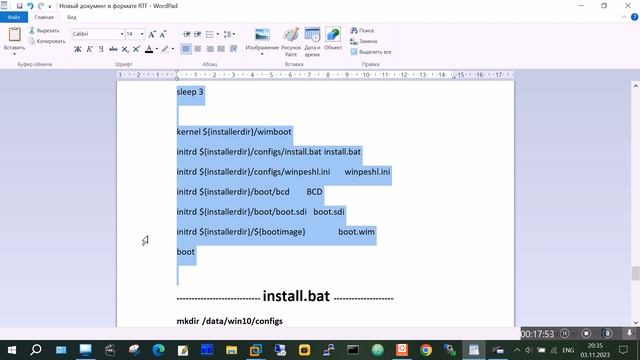Open the quick access toolbar customize arrow
The image size is (640, 360).
coord(50,7)
